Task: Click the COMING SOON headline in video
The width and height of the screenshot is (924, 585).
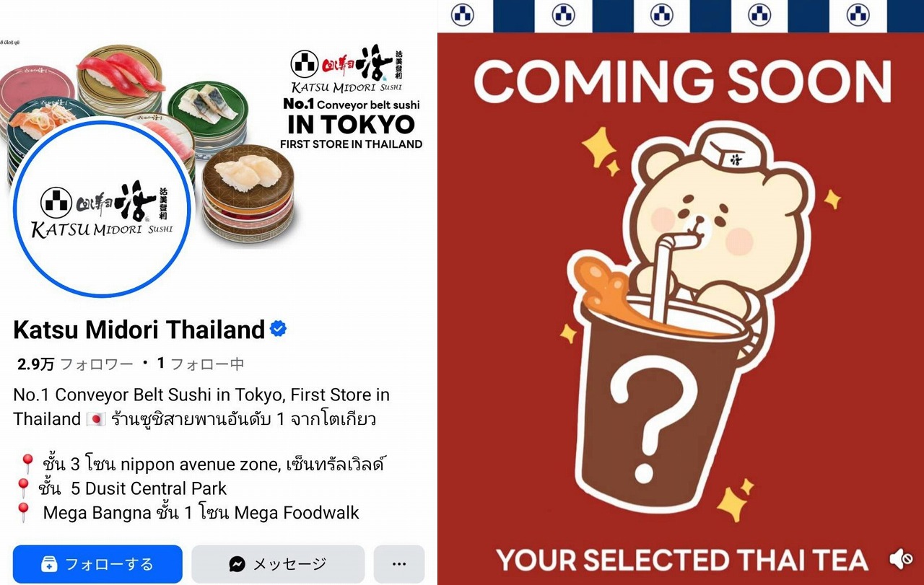Action: click(x=682, y=81)
